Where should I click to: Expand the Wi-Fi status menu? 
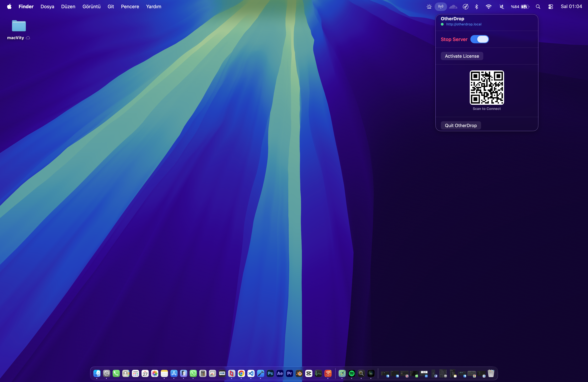[x=488, y=7]
